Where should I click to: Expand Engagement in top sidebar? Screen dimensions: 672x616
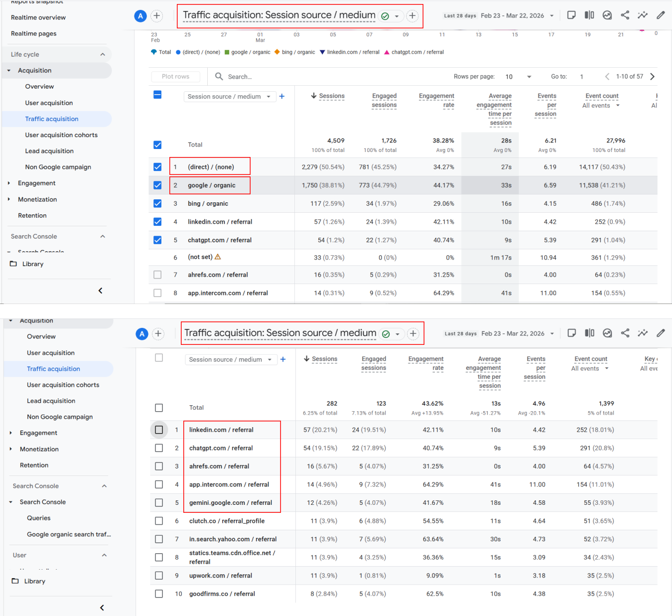coord(9,183)
